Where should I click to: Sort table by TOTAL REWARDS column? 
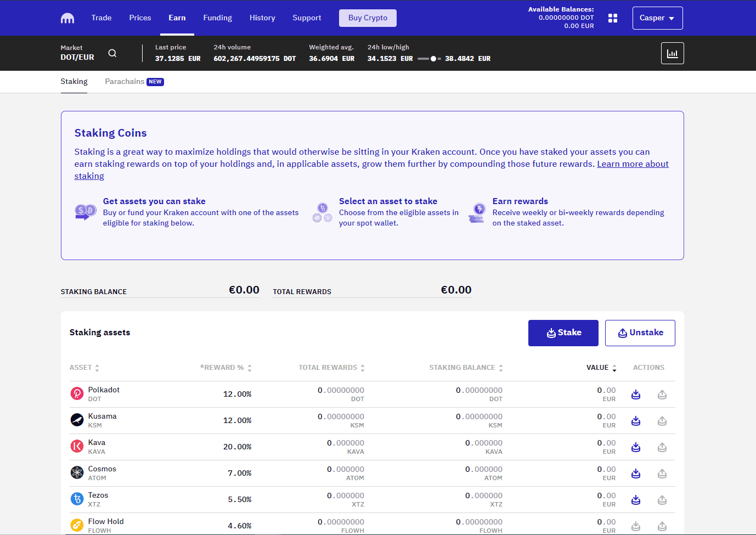click(332, 368)
